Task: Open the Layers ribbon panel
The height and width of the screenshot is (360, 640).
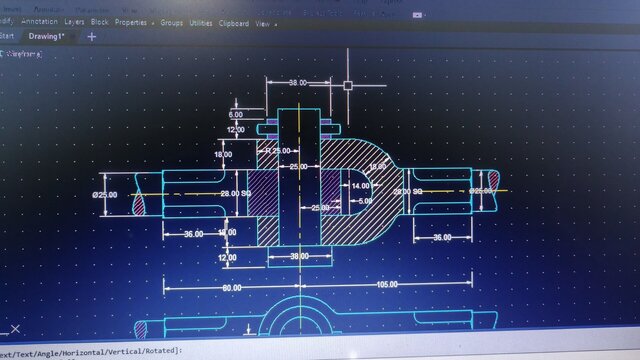Action: pyautogui.click(x=74, y=22)
